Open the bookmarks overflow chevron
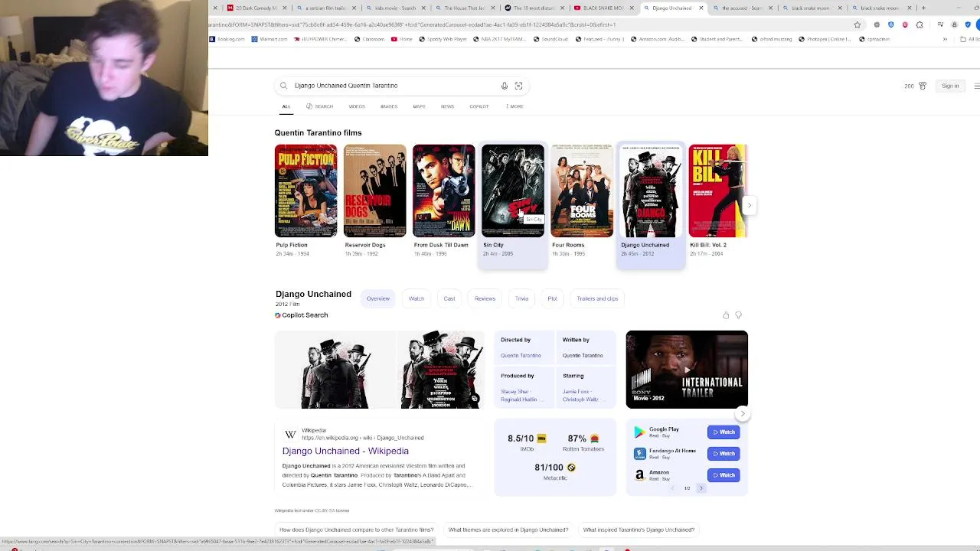Image resolution: width=980 pixels, height=551 pixels. click(945, 39)
